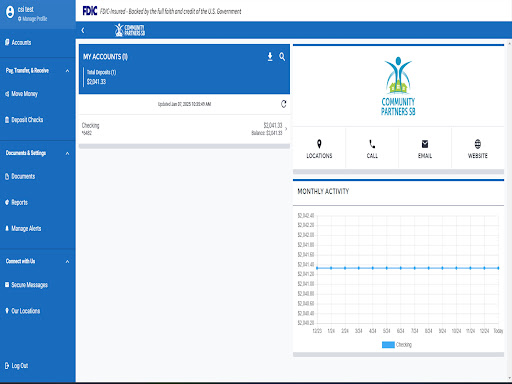Collapse Documents & Settings section
The height and width of the screenshot is (384, 512).
(67, 153)
